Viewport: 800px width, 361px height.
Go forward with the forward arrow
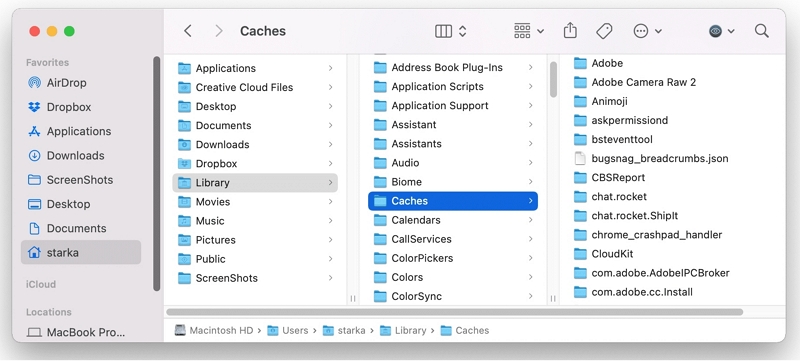coord(219,31)
